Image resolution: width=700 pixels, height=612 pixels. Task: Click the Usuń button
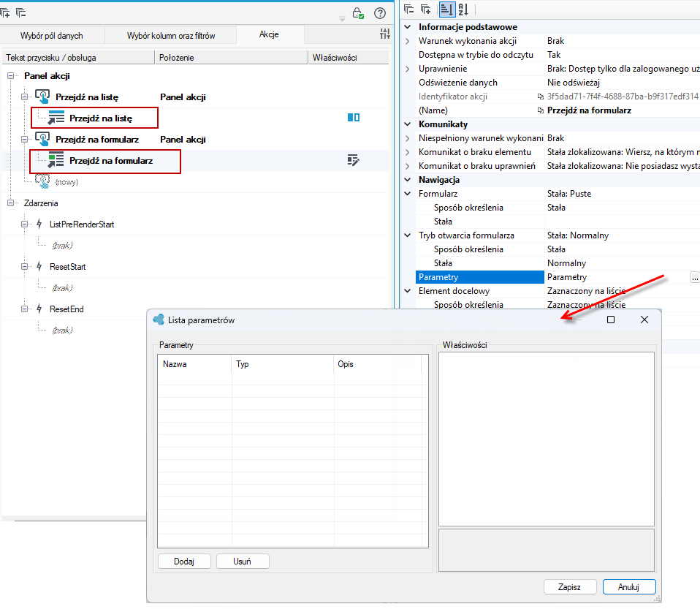pos(243,561)
